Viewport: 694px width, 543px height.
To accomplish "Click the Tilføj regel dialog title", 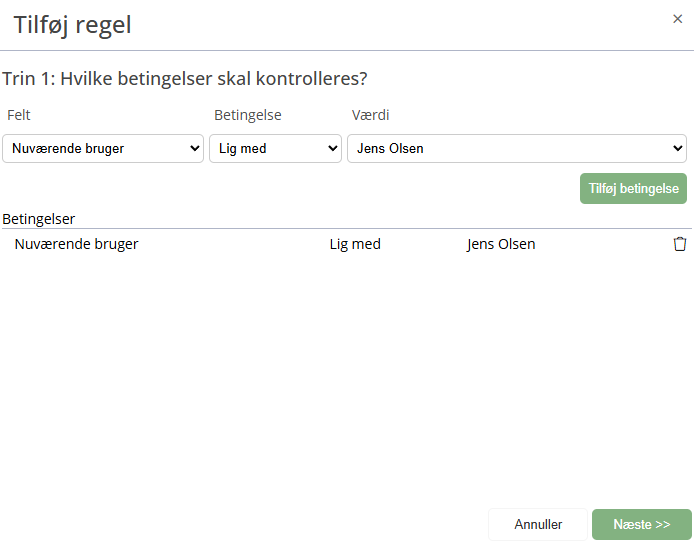I will point(72,25).
